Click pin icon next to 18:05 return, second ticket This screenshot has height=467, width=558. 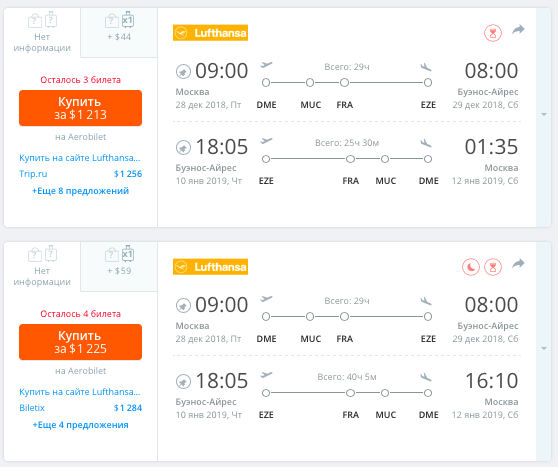(x=183, y=382)
